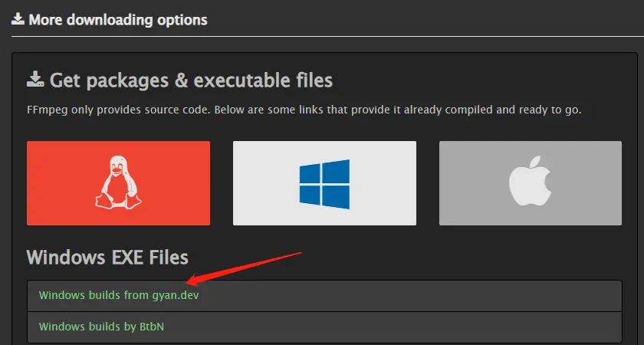
Task: Click the Linux penguin Tux icon
Action: pyautogui.click(x=118, y=182)
